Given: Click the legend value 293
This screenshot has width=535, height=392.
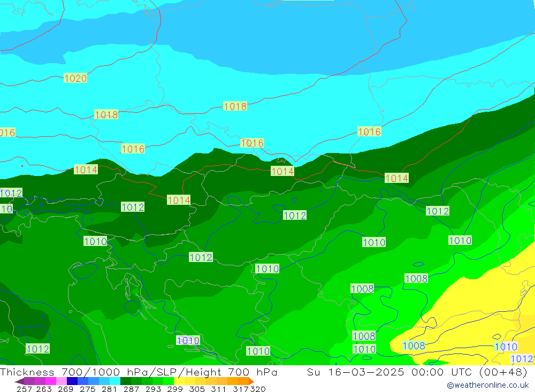Looking at the screenshot, I should tap(153, 389).
